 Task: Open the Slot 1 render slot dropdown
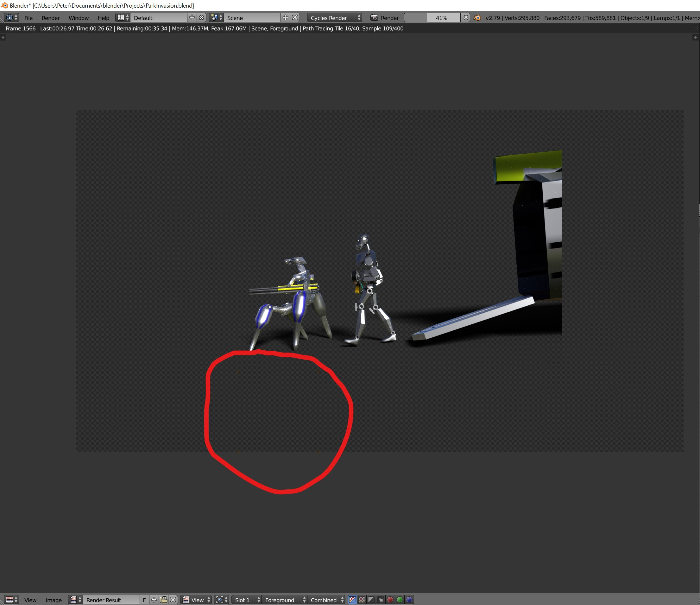(x=247, y=600)
